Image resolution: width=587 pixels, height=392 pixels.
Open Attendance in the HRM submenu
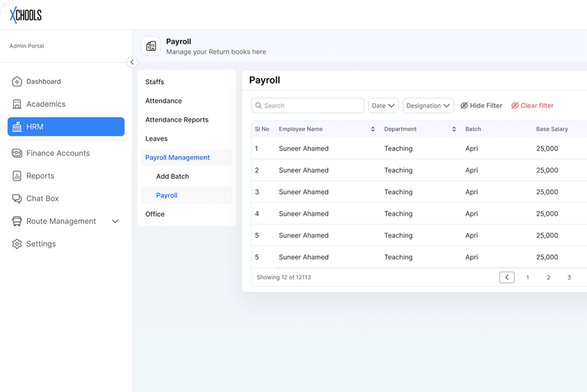pyautogui.click(x=164, y=101)
